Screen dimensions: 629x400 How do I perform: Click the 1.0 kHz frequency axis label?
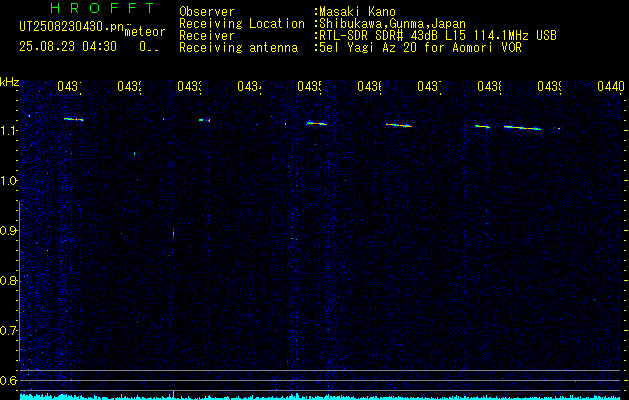click(x=9, y=181)
